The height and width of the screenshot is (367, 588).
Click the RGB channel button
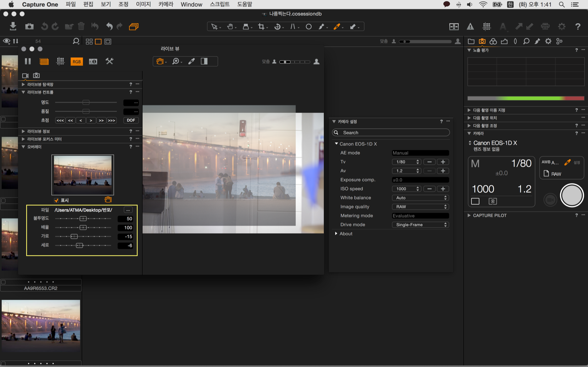click(76, 62)
